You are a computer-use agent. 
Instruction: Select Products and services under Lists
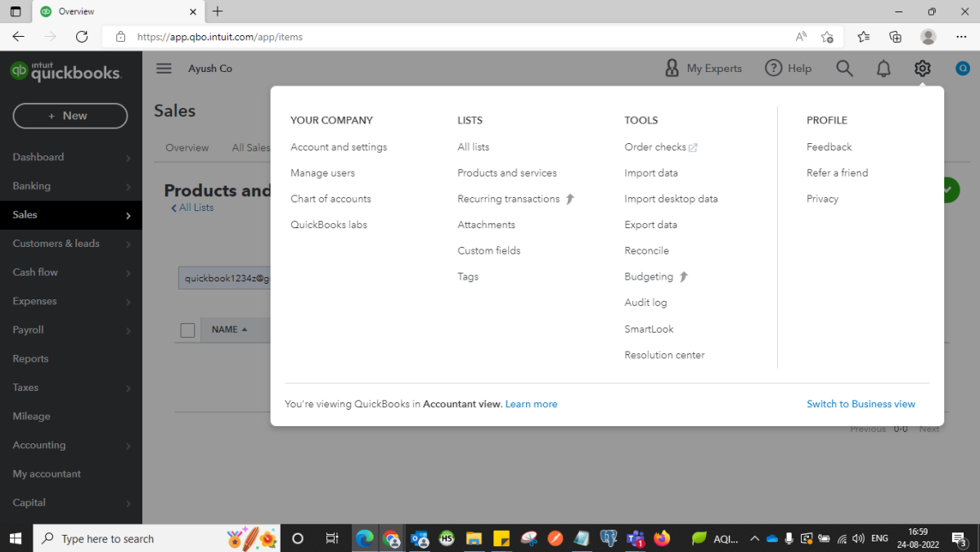pos(506,173)
